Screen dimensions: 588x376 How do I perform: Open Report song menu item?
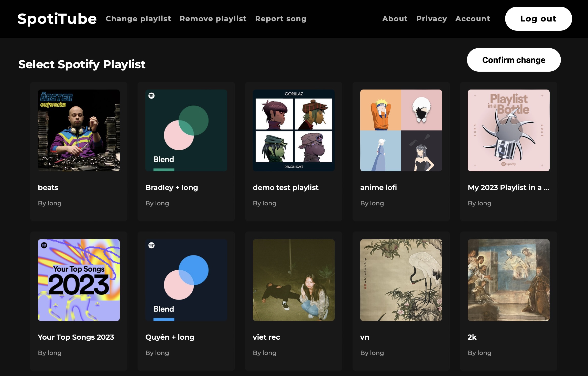tap(281, 19)
